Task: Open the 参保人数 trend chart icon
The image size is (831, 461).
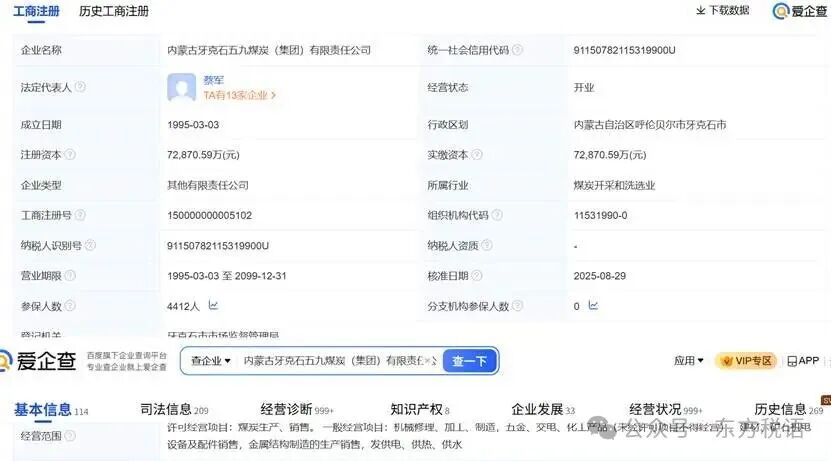Action: coord(214,306)
